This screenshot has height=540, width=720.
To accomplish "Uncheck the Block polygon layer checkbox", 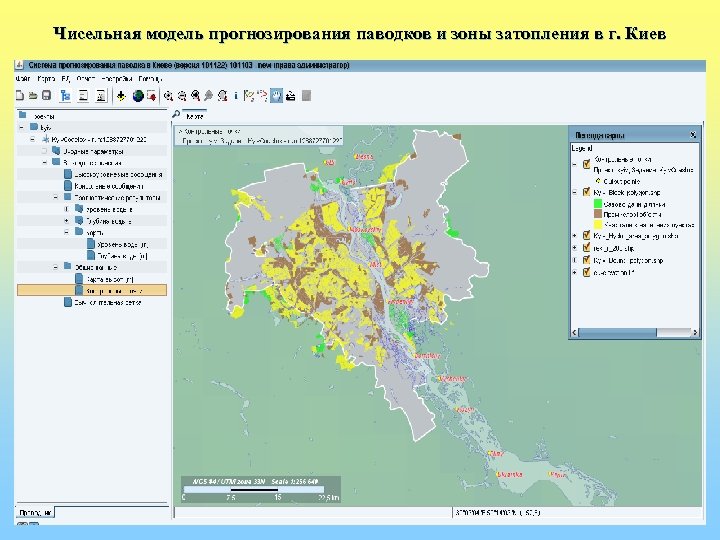I will pos(586,192).
